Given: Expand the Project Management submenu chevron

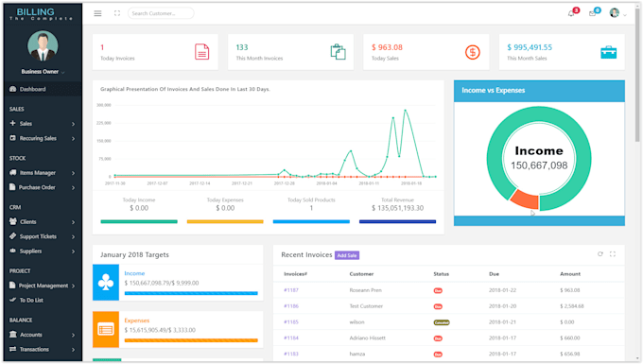Looking at the screenshot, I should click(x=73, y=286).
